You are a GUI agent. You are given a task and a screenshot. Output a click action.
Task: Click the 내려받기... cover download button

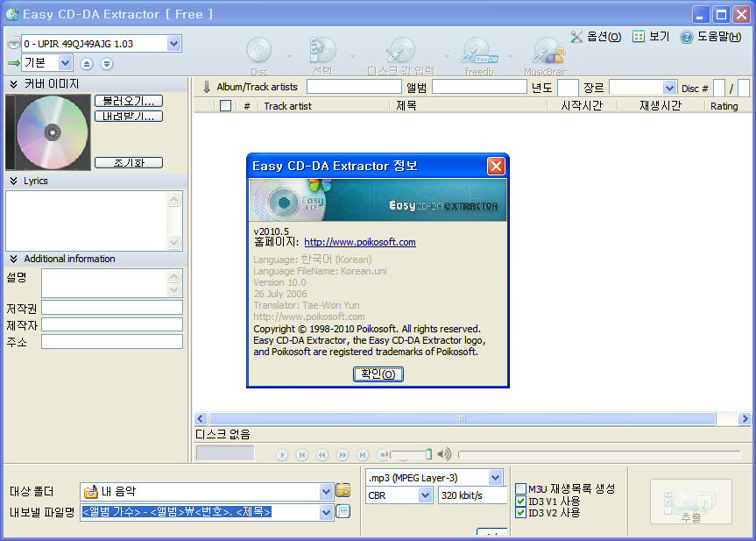pyautogui.click(x=129, y=117)
